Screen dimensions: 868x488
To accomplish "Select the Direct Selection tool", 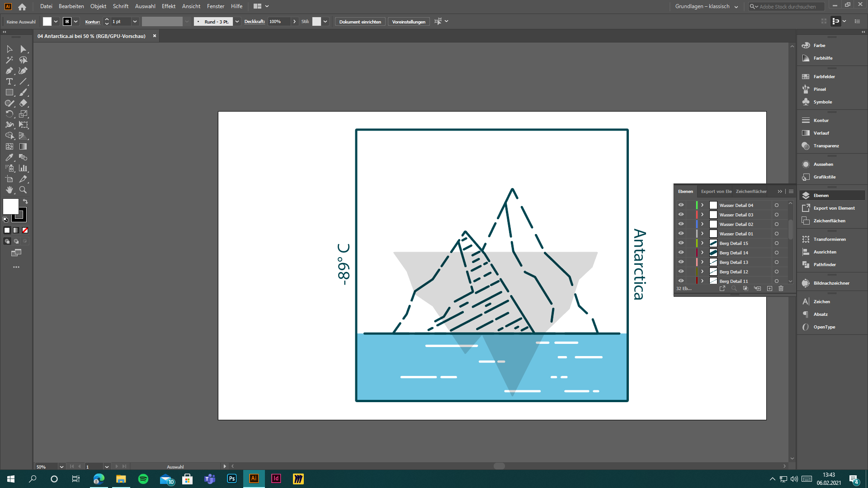I will point(23,49).
